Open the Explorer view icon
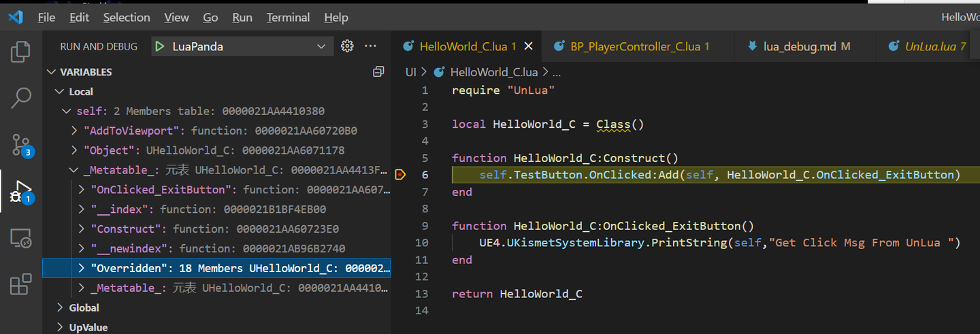Viewport: 980px width, 334px height. 21,52
